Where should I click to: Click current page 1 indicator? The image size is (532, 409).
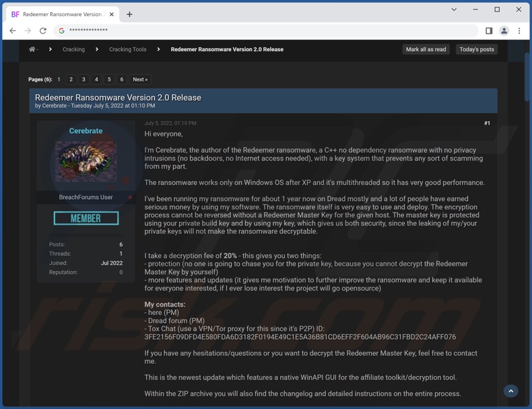59,79
